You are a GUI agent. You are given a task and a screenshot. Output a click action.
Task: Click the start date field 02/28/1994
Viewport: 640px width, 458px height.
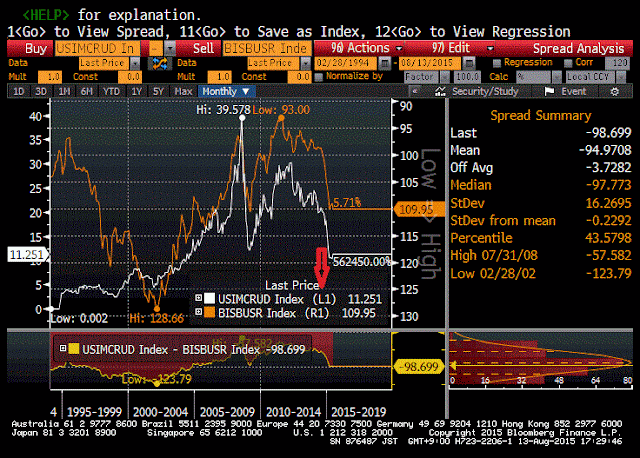click(x=345, y=63)
